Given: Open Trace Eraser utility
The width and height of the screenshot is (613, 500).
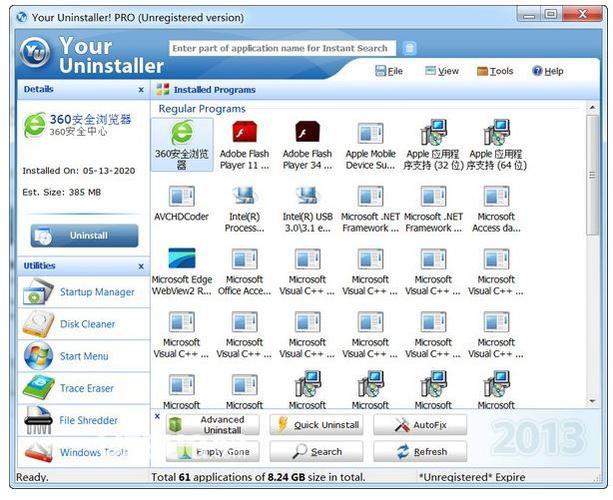Looking at the screenshot, I should (x=84, y=388).
